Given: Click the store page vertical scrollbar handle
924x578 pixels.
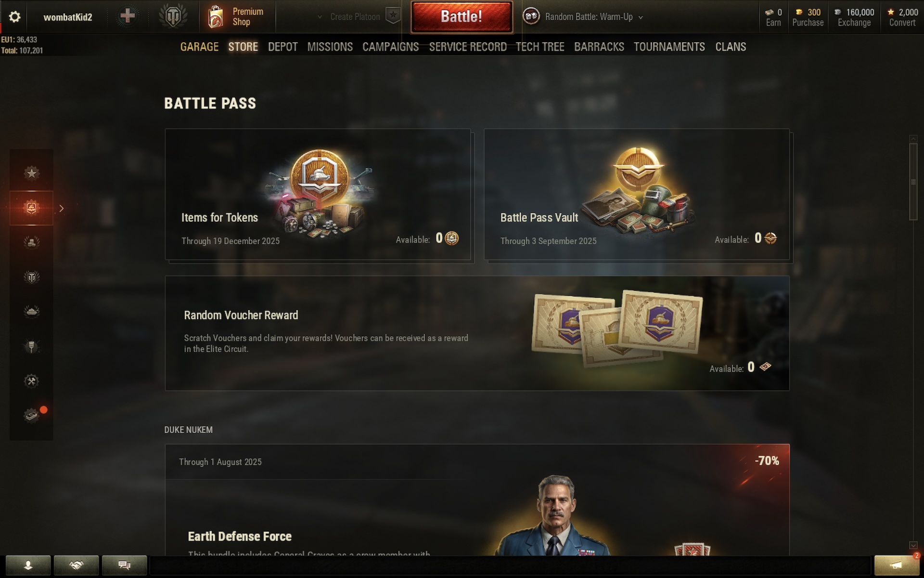Looking at the screenshot, I should pos(913,182).
